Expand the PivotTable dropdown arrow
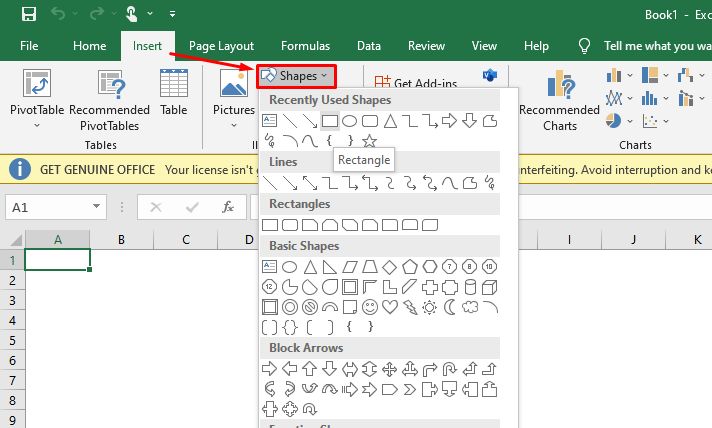The image size is (712, 428). (x=36, y=126)
